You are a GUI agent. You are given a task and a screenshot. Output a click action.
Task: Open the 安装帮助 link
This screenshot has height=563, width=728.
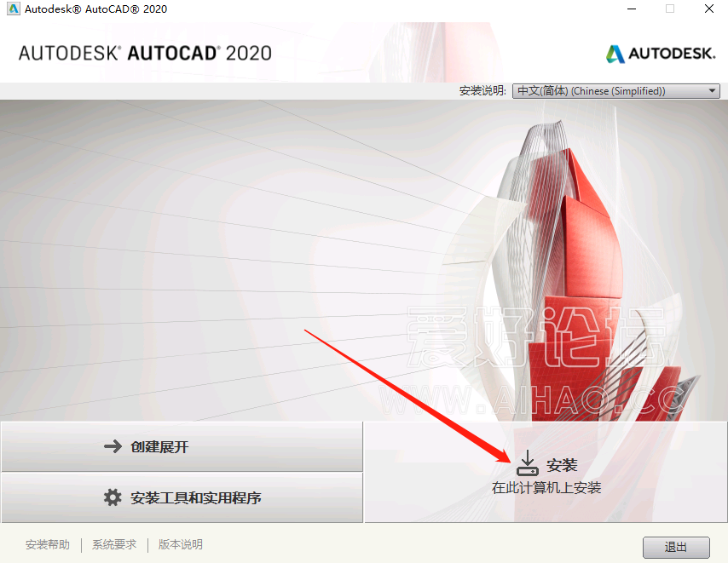[x=48, y=544]
